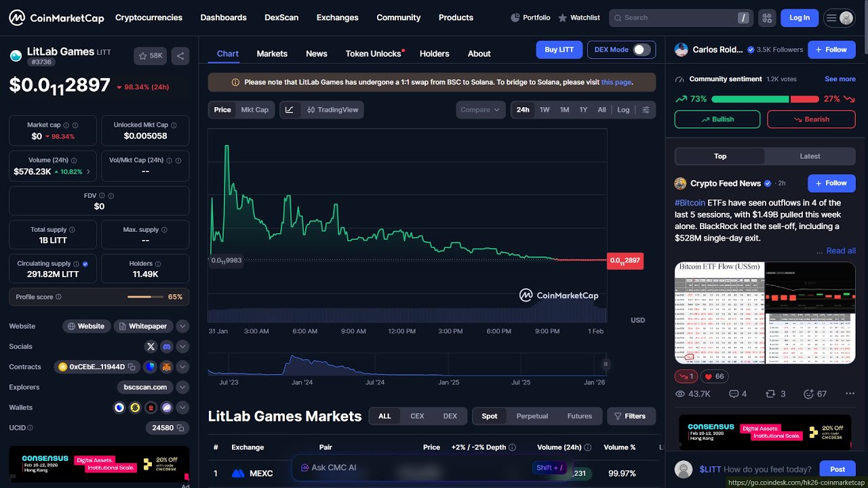Expand the Socials row chevron
This screenshot has height=488, width=868.
[x=182, y=346]
